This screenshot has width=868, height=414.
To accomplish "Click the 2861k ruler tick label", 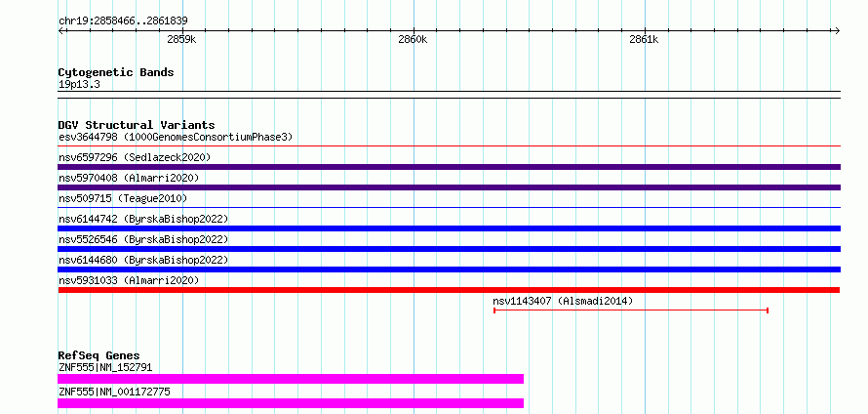I will click(x=644, y=39).
